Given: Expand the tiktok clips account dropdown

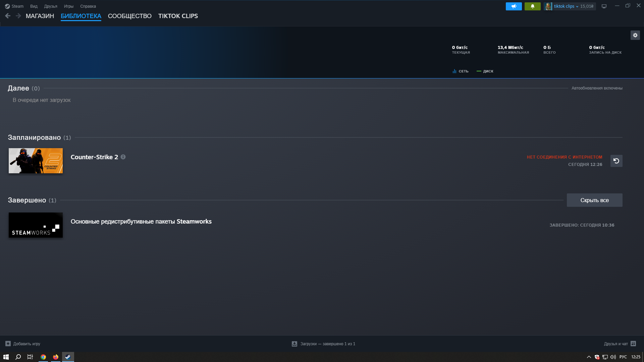Looking at the screenshot, I should [x=577, y=6].
